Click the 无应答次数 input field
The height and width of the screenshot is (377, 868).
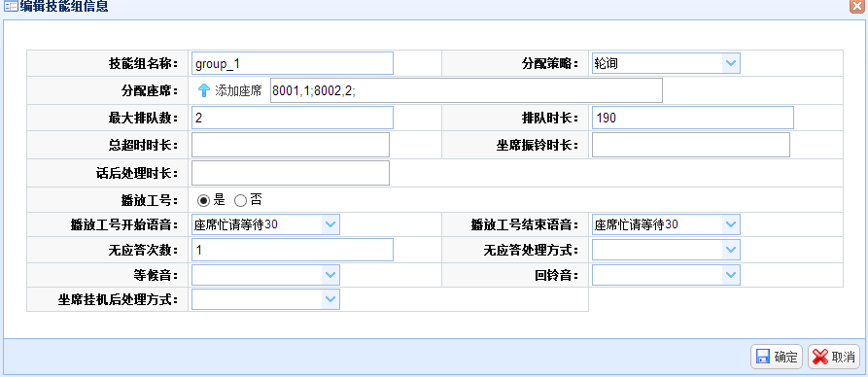coord(293,250)
